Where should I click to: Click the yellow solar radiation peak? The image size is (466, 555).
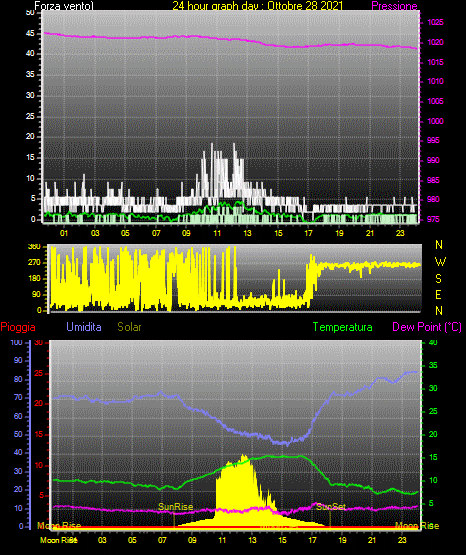click(x=243, y=457)
